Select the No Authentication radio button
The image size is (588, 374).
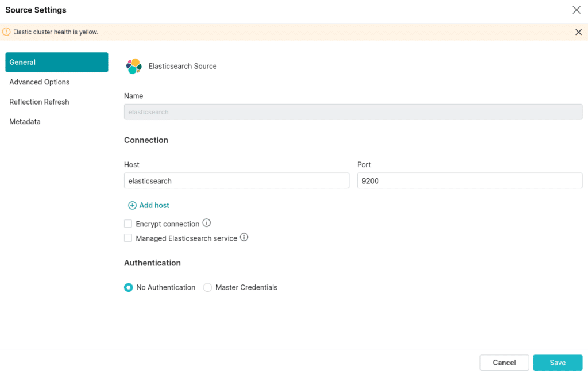(x=128, y=287)
